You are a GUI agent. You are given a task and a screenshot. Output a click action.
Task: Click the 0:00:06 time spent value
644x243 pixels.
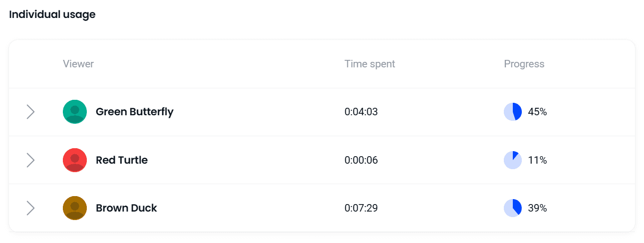pyautogui.click(x=361, y=160)
